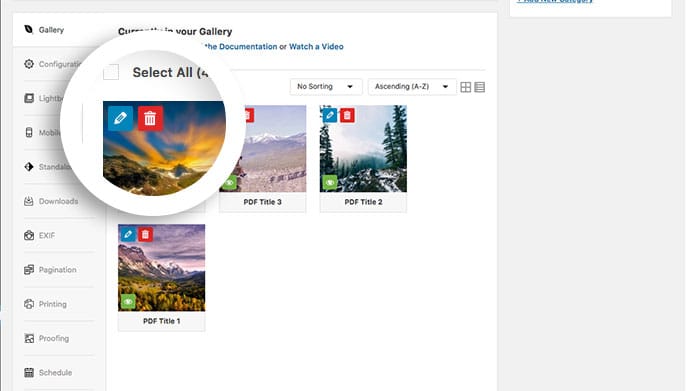Screen dimensions: 686x391
Task: Click the Mobile phone icon
Action: 29,133
